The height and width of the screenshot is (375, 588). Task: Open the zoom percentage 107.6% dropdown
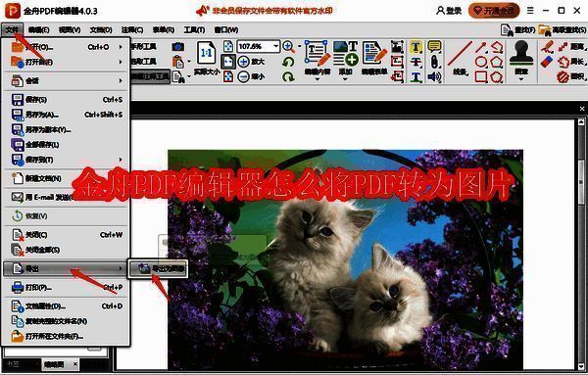pos(276,46)
